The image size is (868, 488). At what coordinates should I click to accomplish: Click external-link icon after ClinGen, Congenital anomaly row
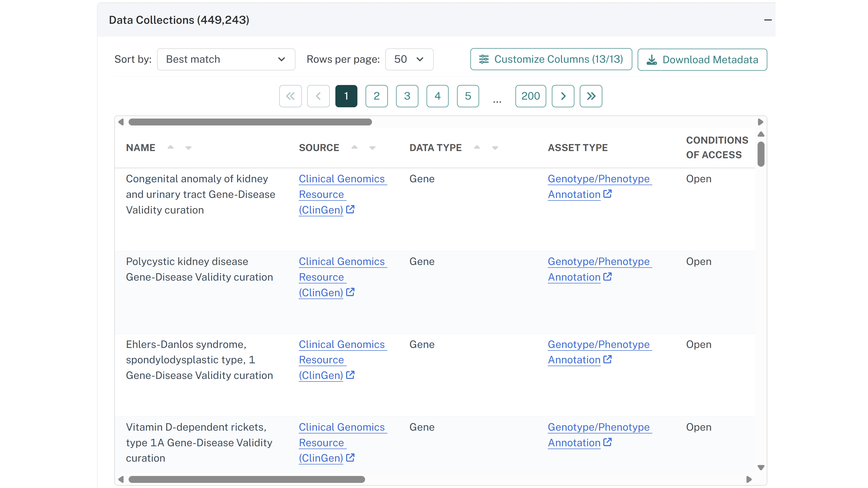350,209
